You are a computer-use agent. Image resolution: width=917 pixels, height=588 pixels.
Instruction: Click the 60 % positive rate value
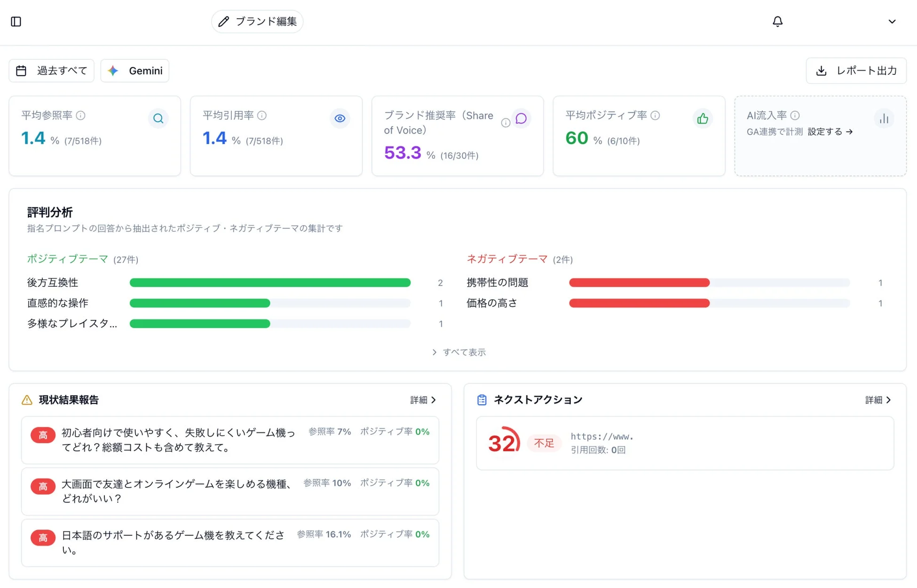584,138
